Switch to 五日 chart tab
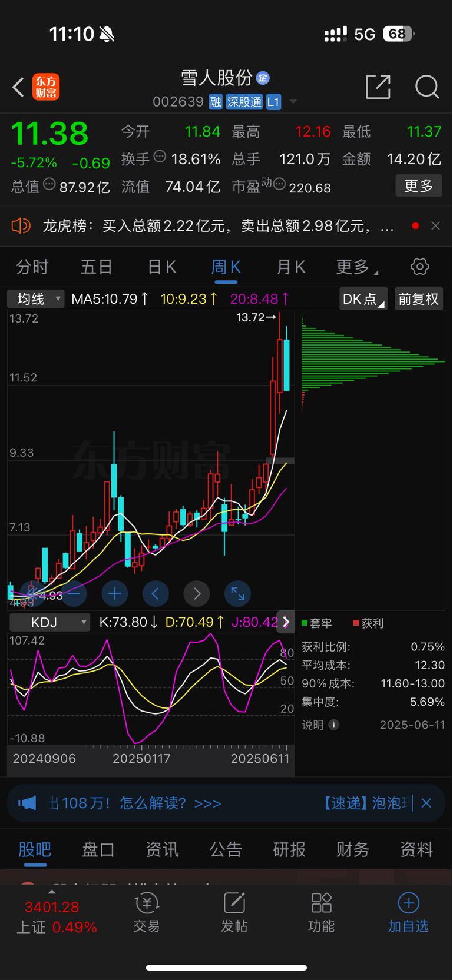Screen dimensions: 453x980 pyautogui.click(x=97, y=267)
